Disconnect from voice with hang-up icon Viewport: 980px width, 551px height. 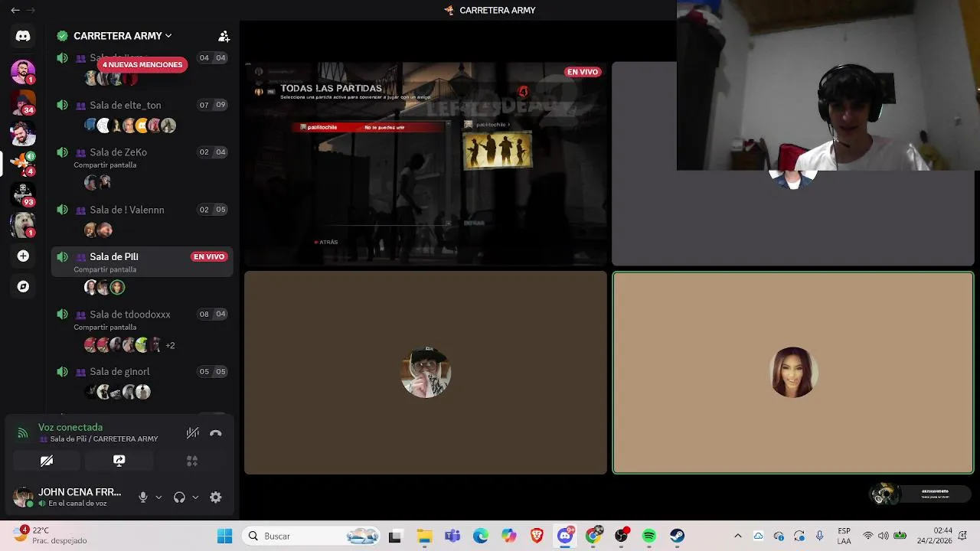[216, 433]
